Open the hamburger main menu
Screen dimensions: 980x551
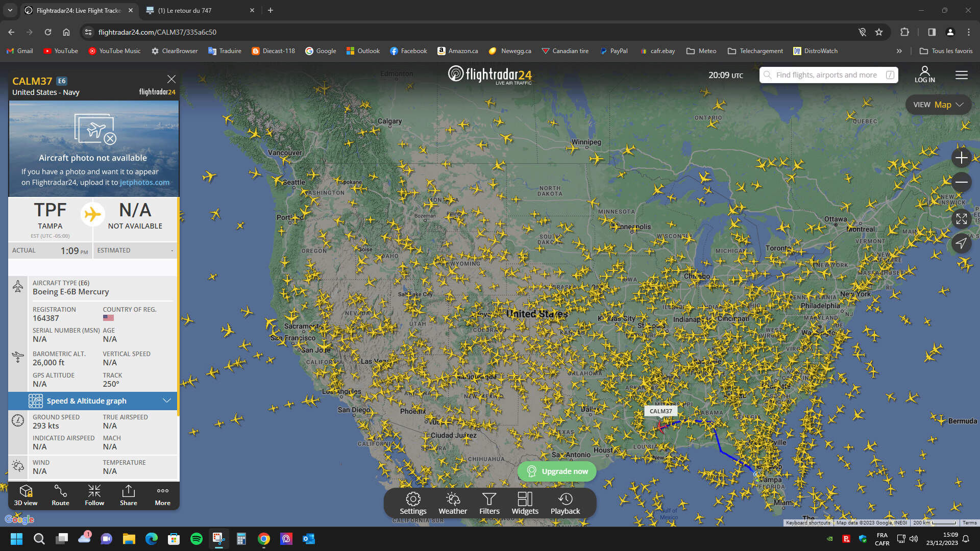coord(962,75)
